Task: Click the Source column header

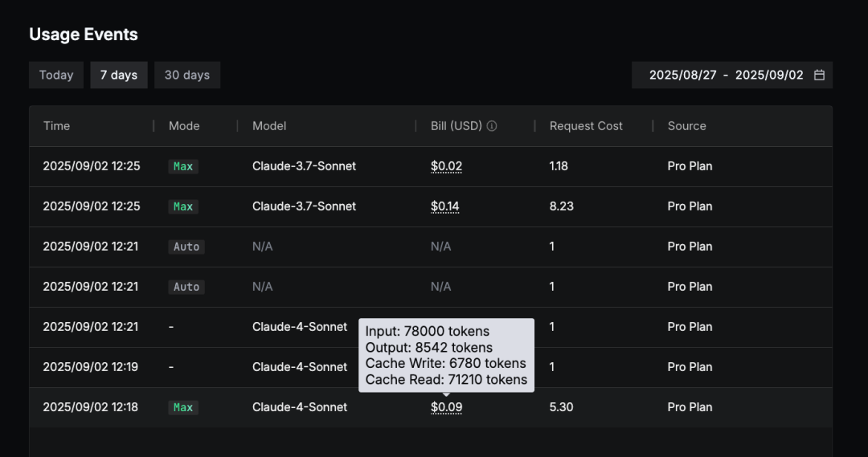Action: click(686, 126)
